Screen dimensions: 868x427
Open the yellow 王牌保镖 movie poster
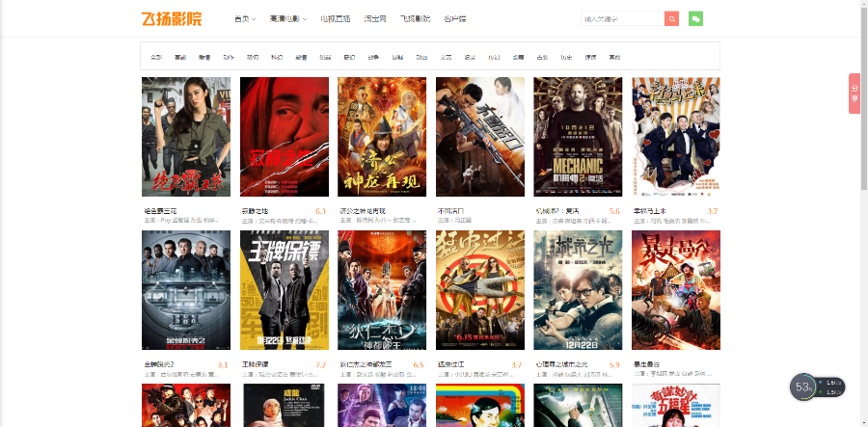285,290
